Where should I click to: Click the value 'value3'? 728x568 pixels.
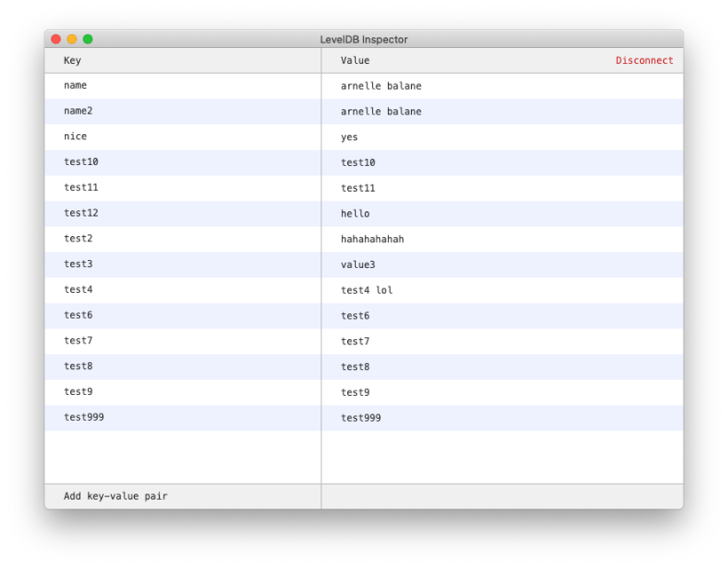(358, 264)
